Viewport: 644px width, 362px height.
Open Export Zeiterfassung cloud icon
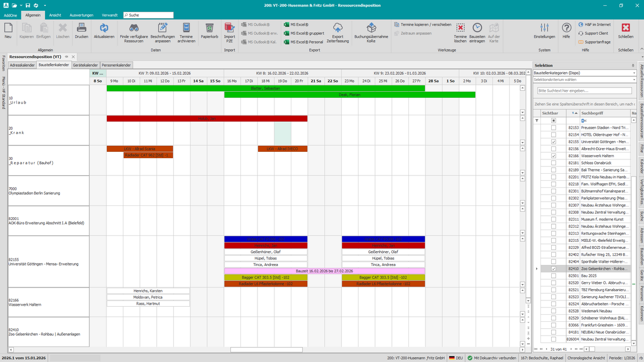pyautogui.click(x=338, y=28)
